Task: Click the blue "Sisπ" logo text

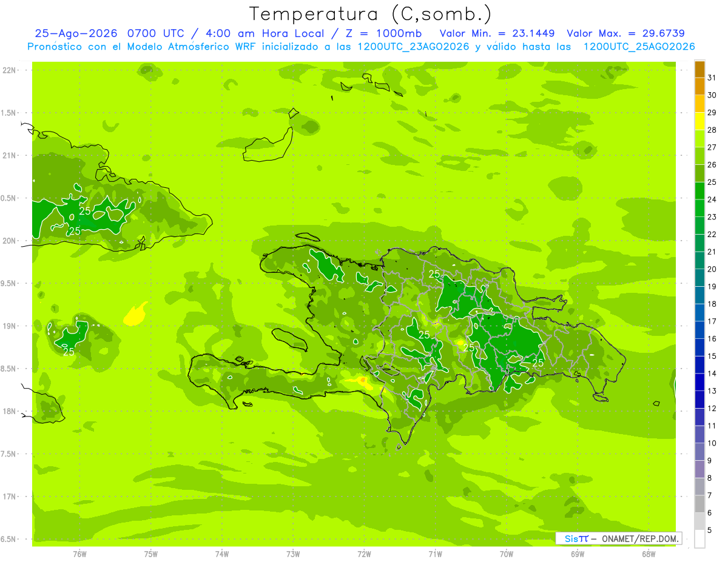Action: 576,538
